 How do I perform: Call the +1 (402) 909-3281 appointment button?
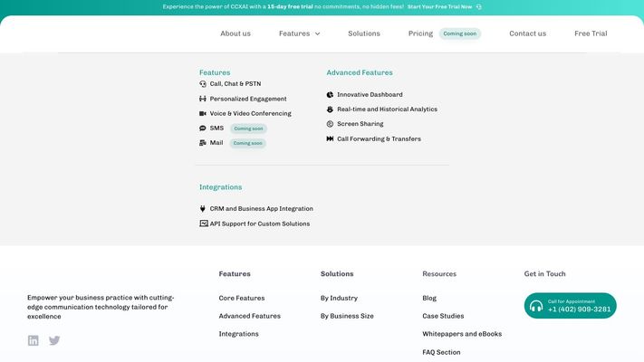570,306
